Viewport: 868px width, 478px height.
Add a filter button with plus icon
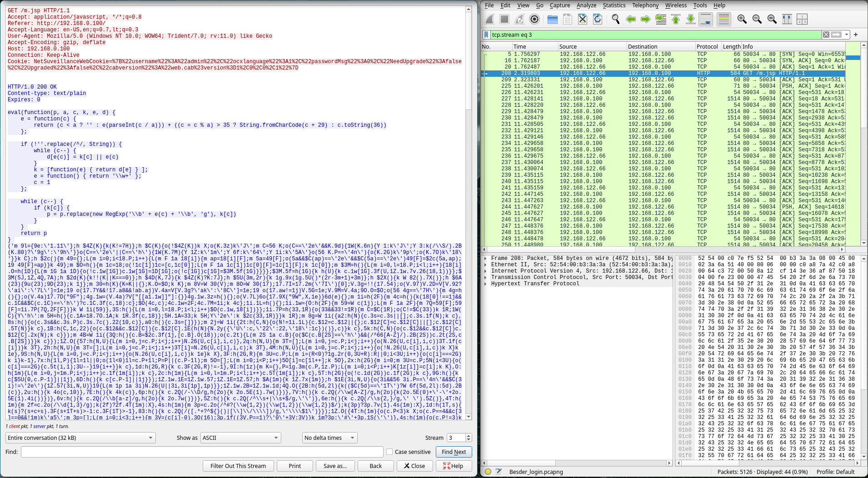coord(856,35)
